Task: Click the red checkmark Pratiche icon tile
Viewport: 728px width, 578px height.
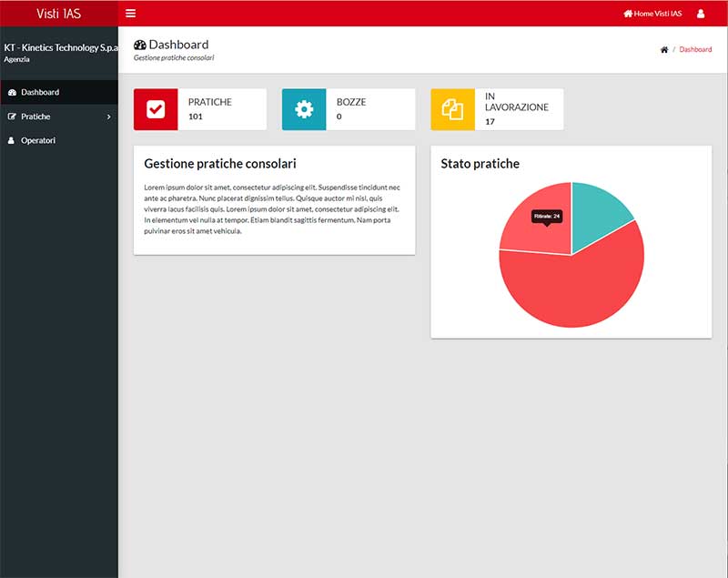Action: tap(156, 109)
